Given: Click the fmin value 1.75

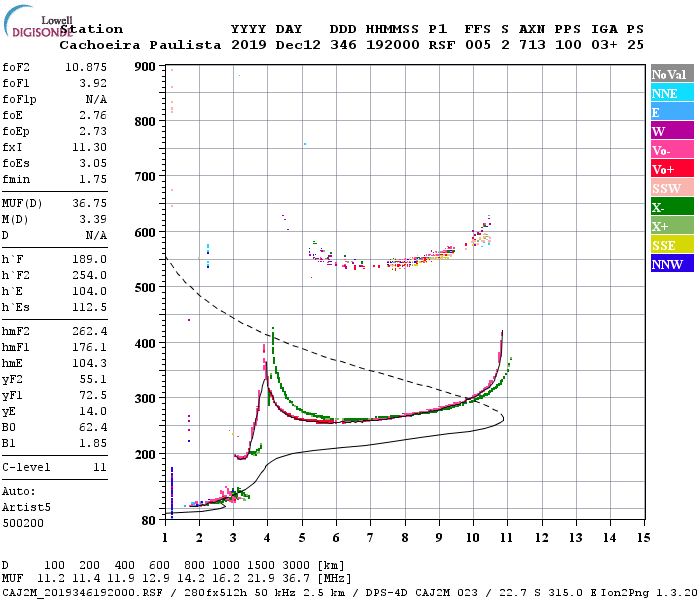Looking at the screenshot, I should pyautogui.click(x=93, y=179).
